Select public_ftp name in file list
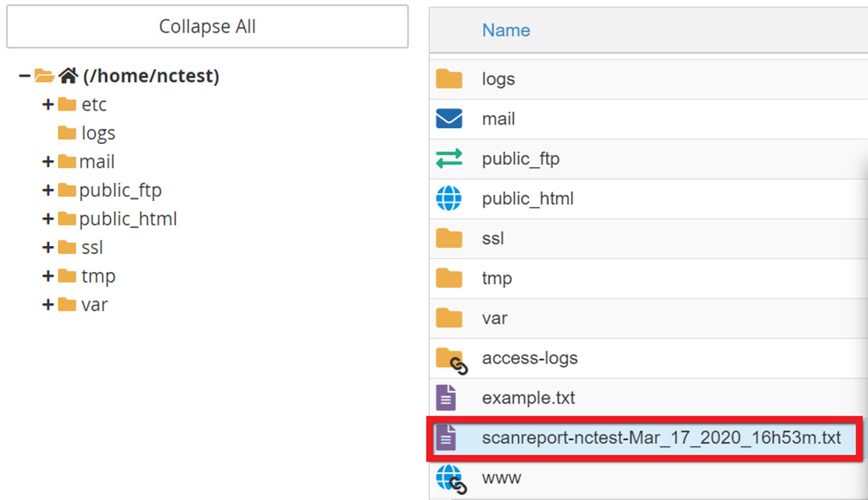The width and height of the screenshot is (868, 500). click(521, 158)
